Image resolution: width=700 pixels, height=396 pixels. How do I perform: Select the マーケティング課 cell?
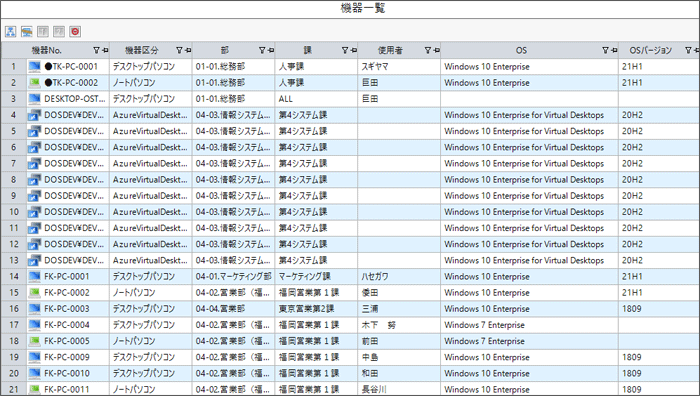(x=316, y=276)
